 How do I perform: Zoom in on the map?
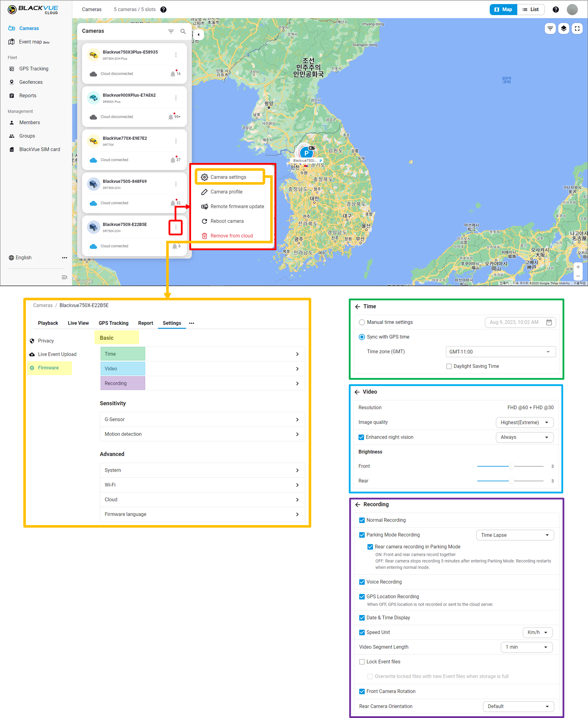pyautogui.click(x=578, y=267)
